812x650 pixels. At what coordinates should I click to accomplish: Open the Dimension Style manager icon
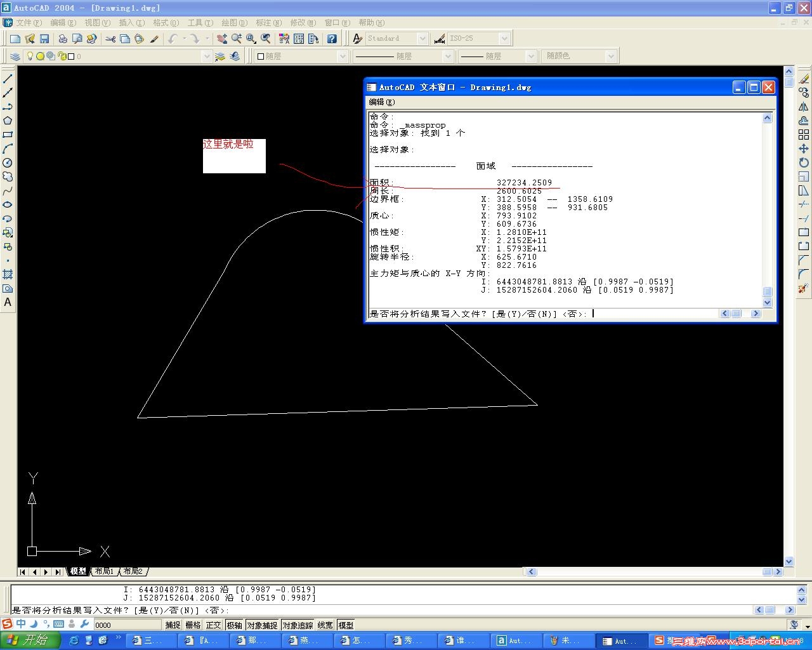[440, 39]
